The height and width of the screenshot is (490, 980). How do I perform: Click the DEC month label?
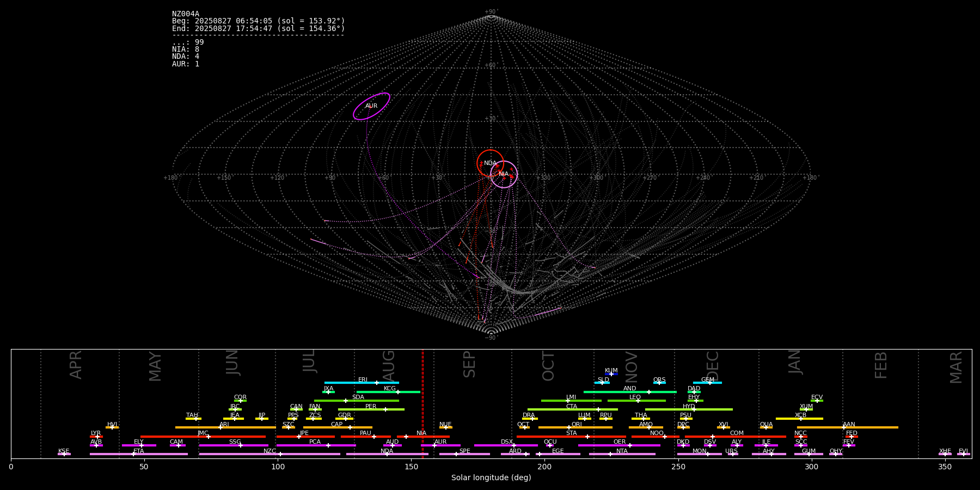click(713, 366)
